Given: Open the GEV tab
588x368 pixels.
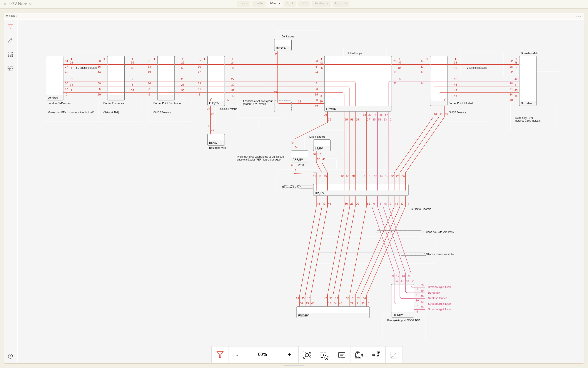Looking at the screenshot, I should (304, 3).
